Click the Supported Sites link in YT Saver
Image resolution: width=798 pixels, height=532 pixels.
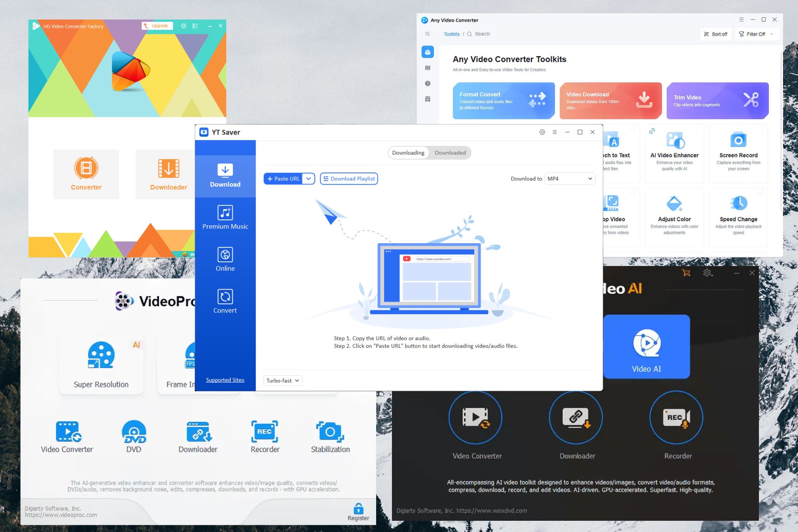click(224, 380)
